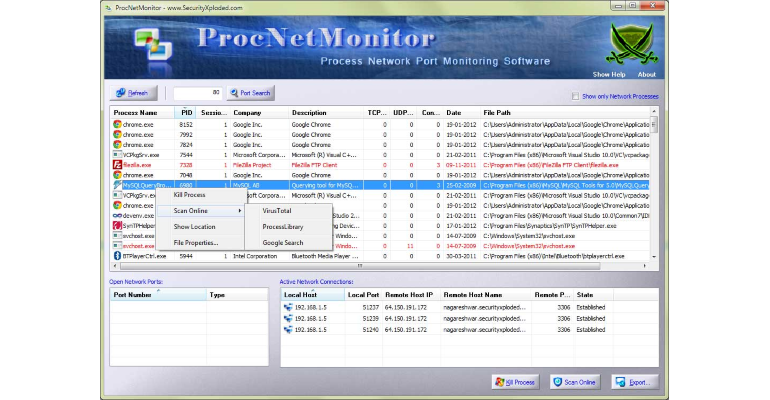
Task: Select ProcessLibrary from the submenu
Action: pos(283,227)
